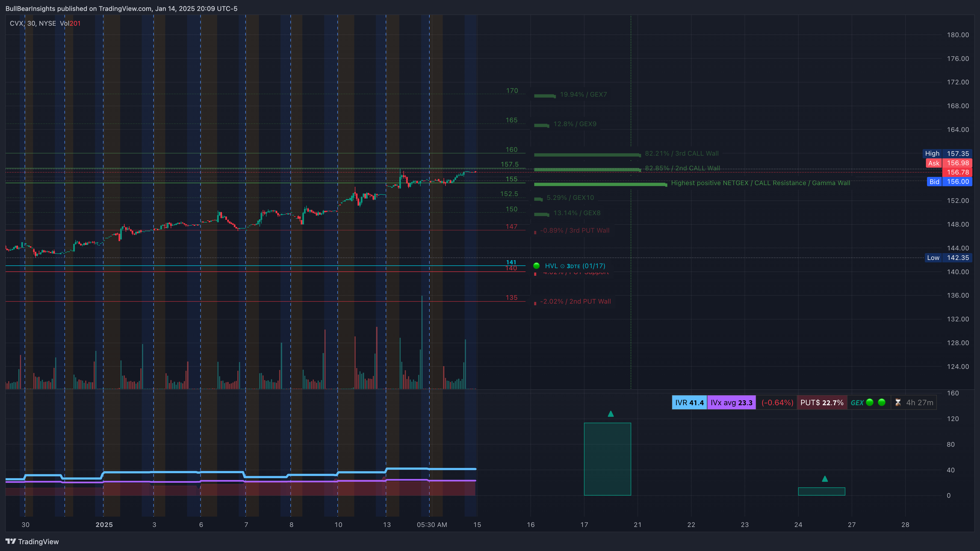Click the -0.89% / 3rd PUT Wall label
The width and height of the screenshot is (980, 551).
coord(575,230)
